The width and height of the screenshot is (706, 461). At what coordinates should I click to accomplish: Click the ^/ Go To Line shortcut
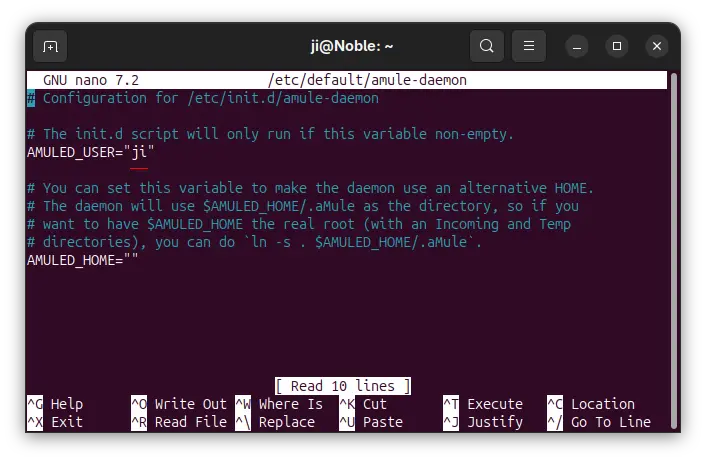click(x=599, y=422)
